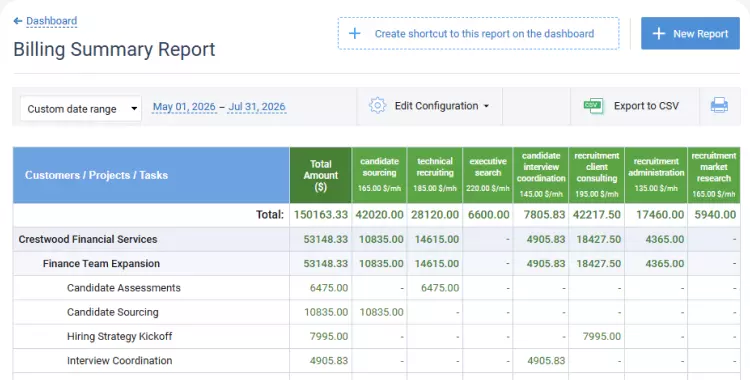Open the Dashboard link

52,21
